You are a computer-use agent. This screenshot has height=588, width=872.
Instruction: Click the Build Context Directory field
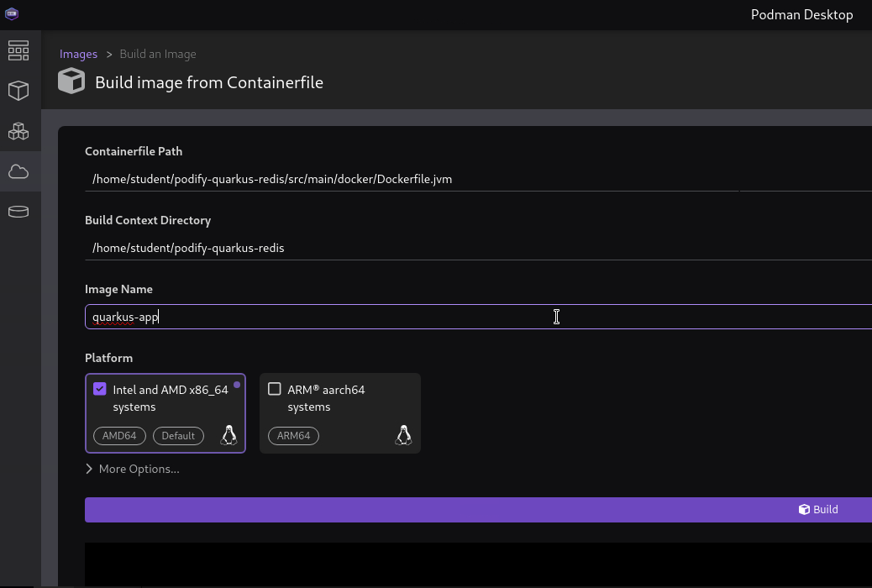478,248
